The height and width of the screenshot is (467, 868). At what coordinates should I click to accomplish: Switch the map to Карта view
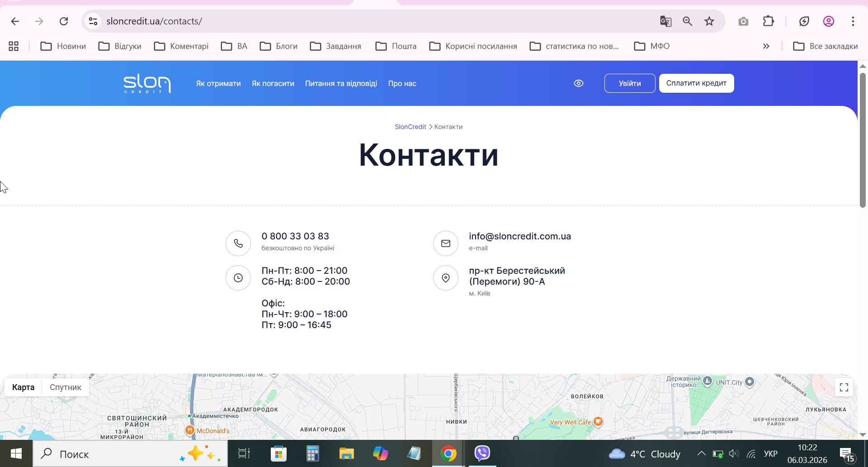tap(24, 387)
